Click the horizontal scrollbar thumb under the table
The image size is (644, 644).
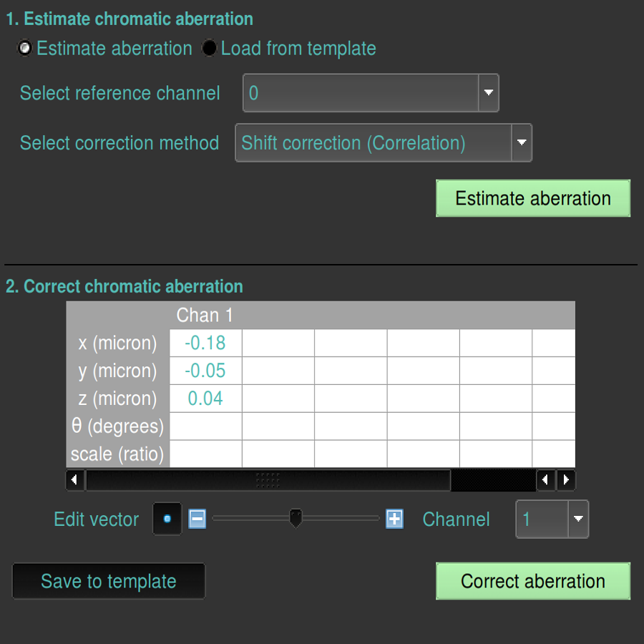coord(268,479)
